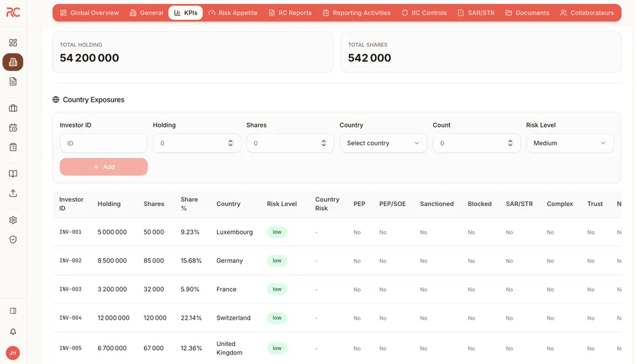Select the highlighted building icon in sidebar
The width and height of the screenshot is (635, 364).
click(x=13, y=62)
